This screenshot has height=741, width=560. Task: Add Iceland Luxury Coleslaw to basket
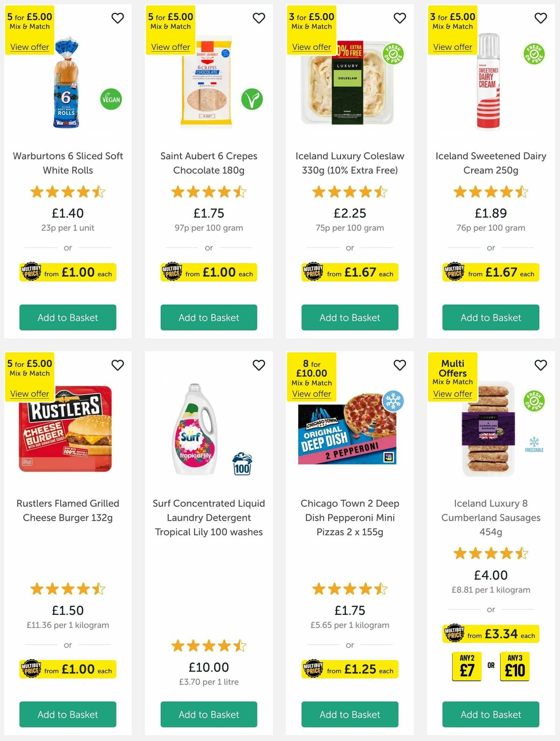click(x=349, y=318)
